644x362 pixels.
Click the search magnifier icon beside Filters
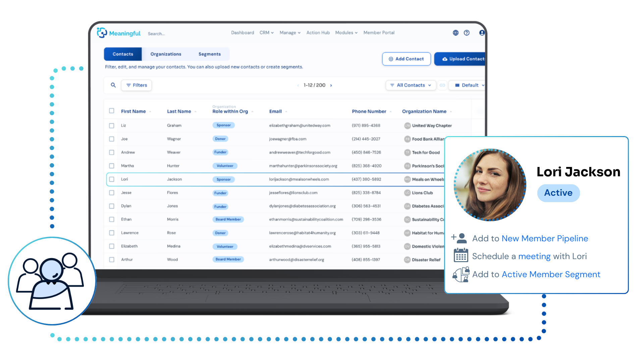coord(113,85)
